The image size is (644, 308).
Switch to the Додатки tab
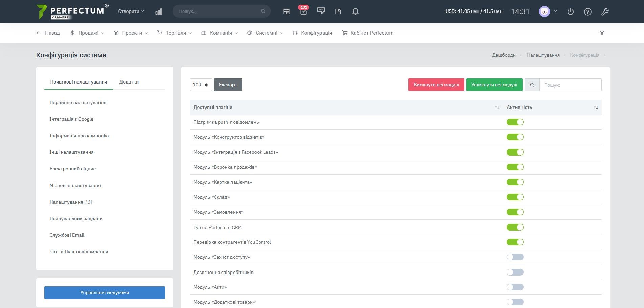[129, 82]
